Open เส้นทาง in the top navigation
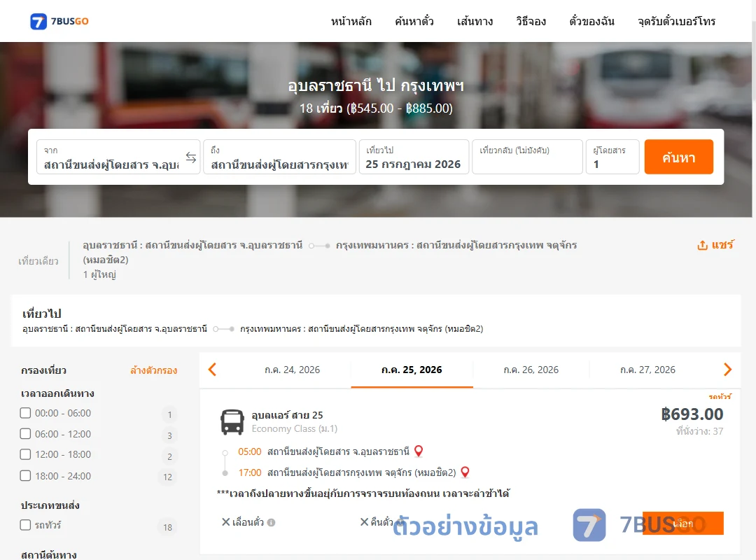Image resolution: width=756 pixels, height=560 pixels. click(x=475, y=21)
